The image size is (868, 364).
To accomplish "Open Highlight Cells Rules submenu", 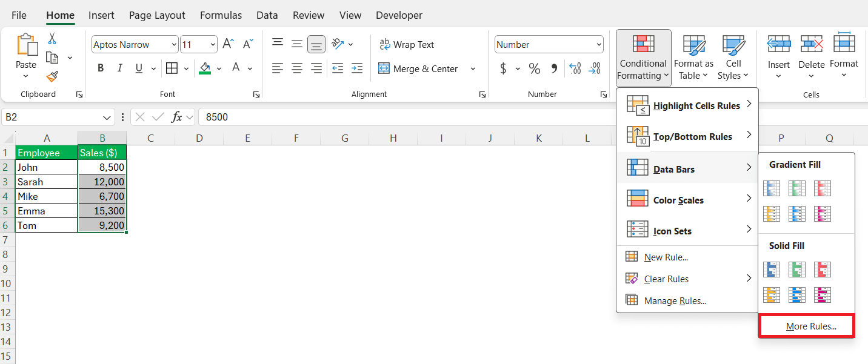I will point(687,105).
